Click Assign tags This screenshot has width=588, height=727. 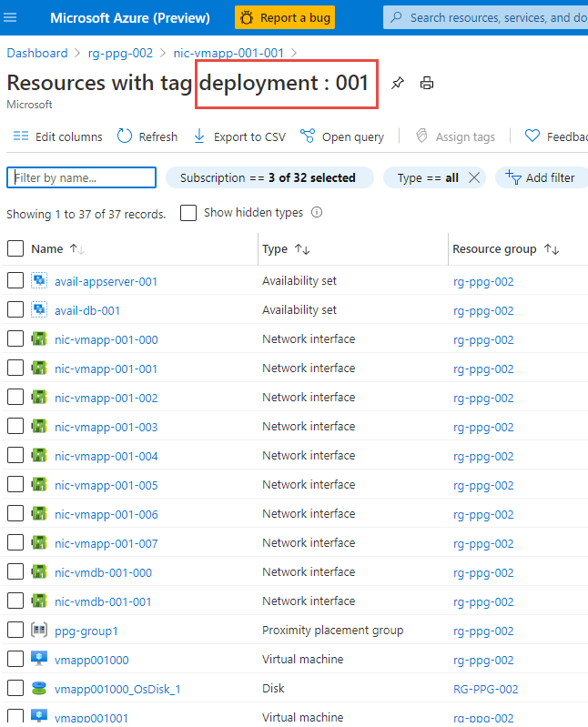[455, 136]
